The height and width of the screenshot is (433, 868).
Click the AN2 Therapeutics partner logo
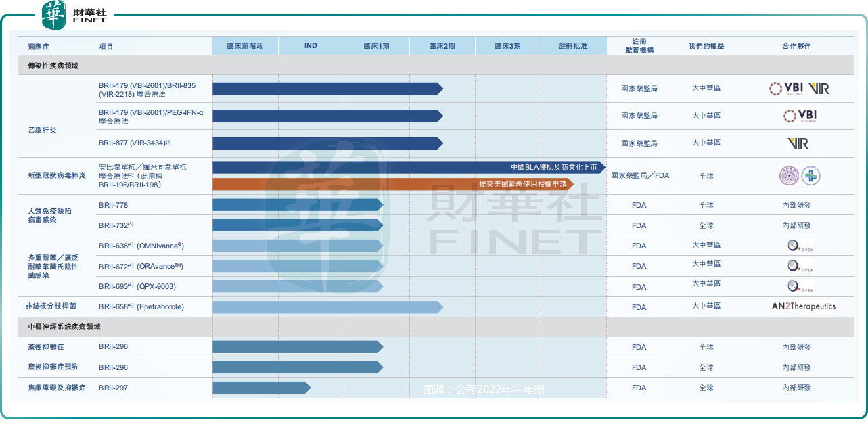(803, 306)
